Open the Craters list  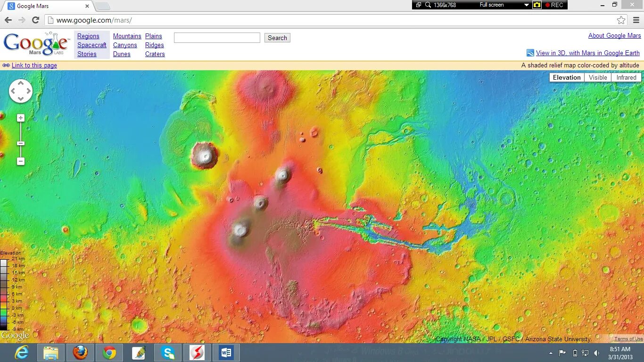[155, 54]
